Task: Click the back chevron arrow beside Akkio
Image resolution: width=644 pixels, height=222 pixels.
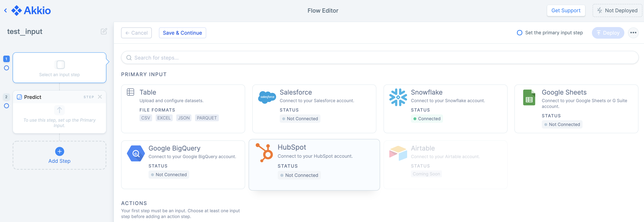Action: tap(6, 10)
